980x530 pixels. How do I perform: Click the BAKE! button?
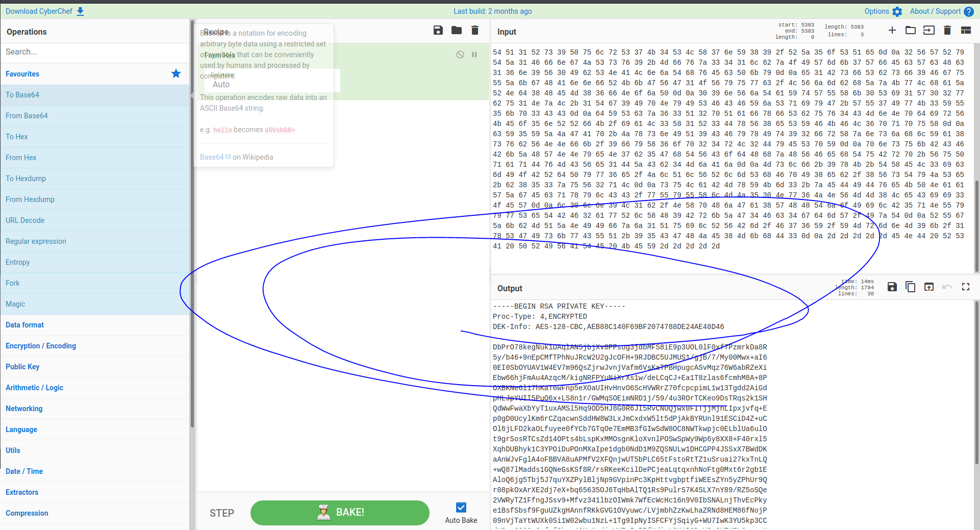(340, 513)
